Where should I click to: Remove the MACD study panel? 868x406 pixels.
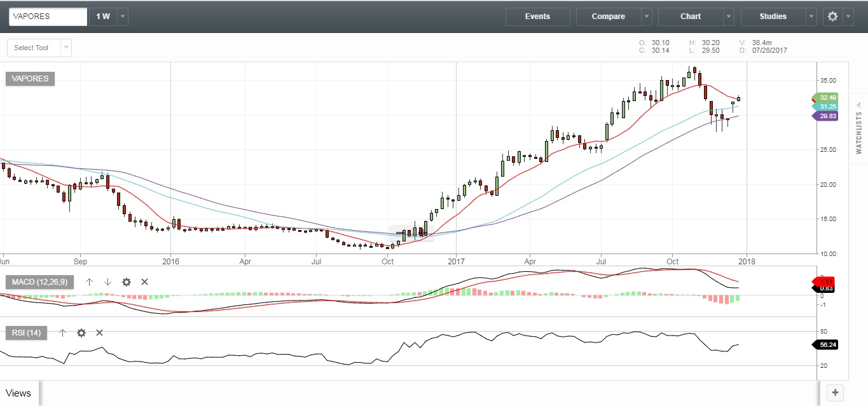[x=144, y=282]
